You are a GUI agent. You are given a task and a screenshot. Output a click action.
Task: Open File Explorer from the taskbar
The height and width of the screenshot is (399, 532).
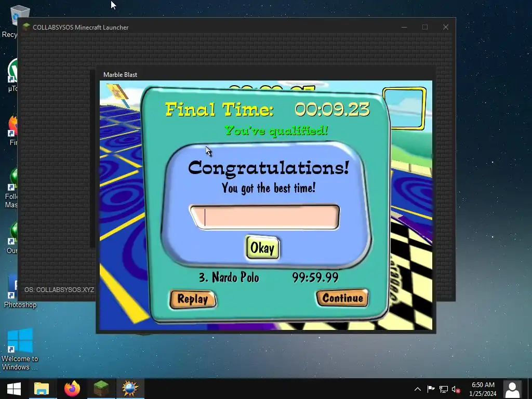pos(42,389)
